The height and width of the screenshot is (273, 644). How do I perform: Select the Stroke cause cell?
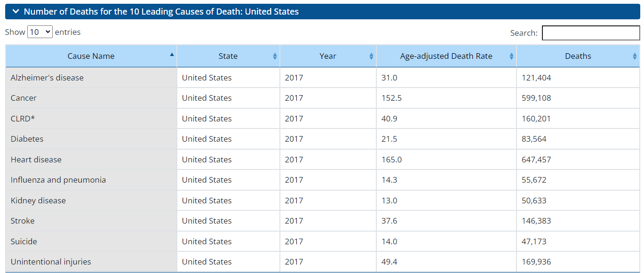click(x=91, y=221)
